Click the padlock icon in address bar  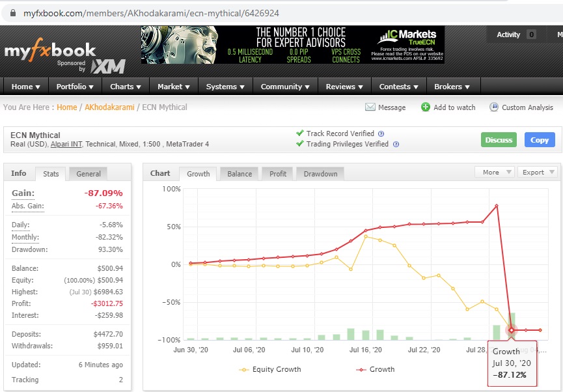13,13
